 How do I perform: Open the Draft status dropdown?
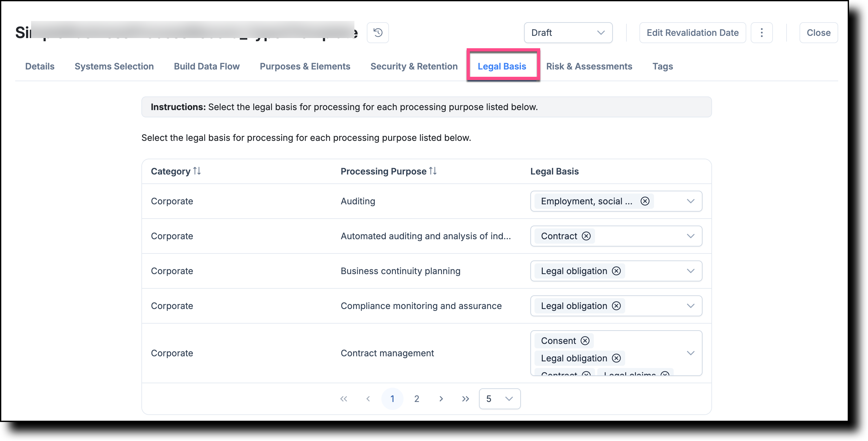[568, 33]
